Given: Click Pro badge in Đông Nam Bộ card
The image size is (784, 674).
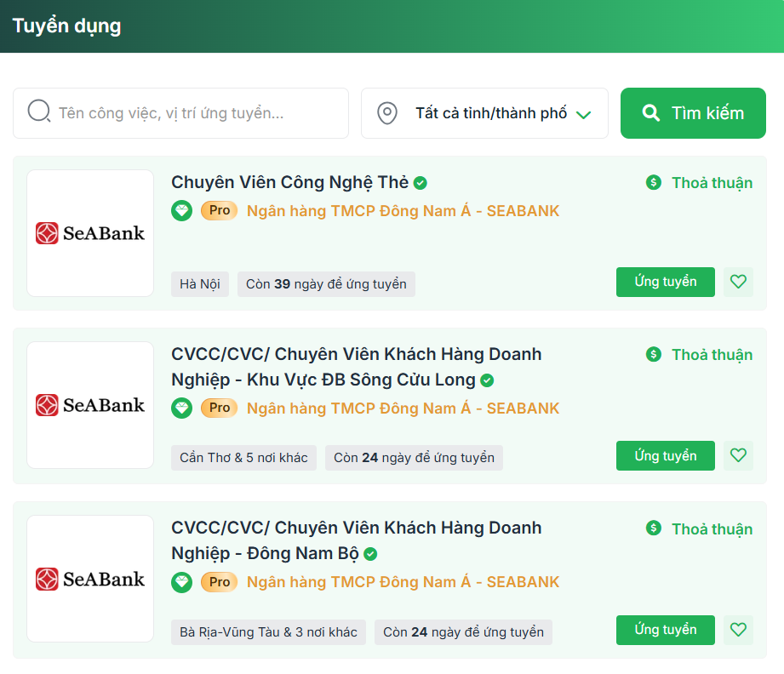Looking at the screenshot, I should click(219, 582).
